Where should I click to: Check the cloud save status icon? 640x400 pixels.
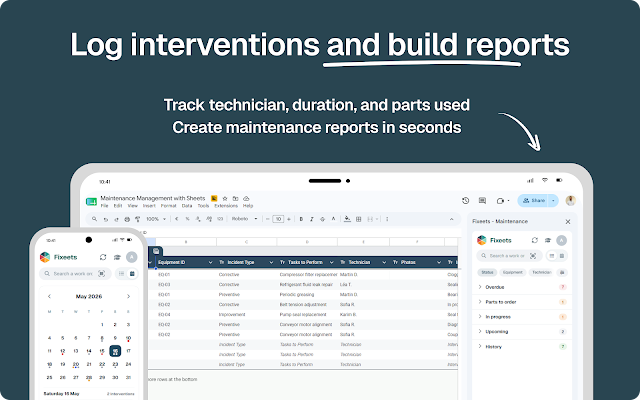[x=246, y=198]
